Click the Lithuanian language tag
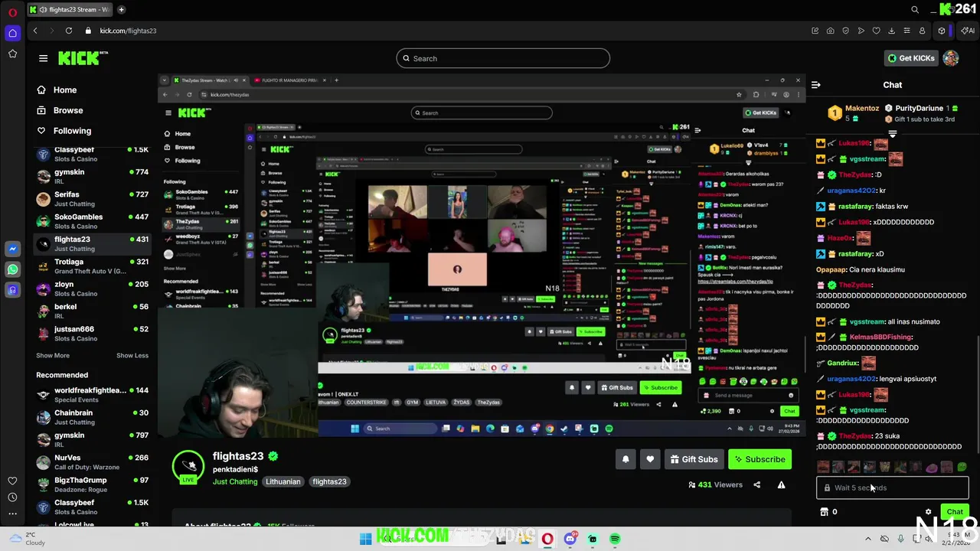Screen dimensions: 980x551 coord(283,481)
